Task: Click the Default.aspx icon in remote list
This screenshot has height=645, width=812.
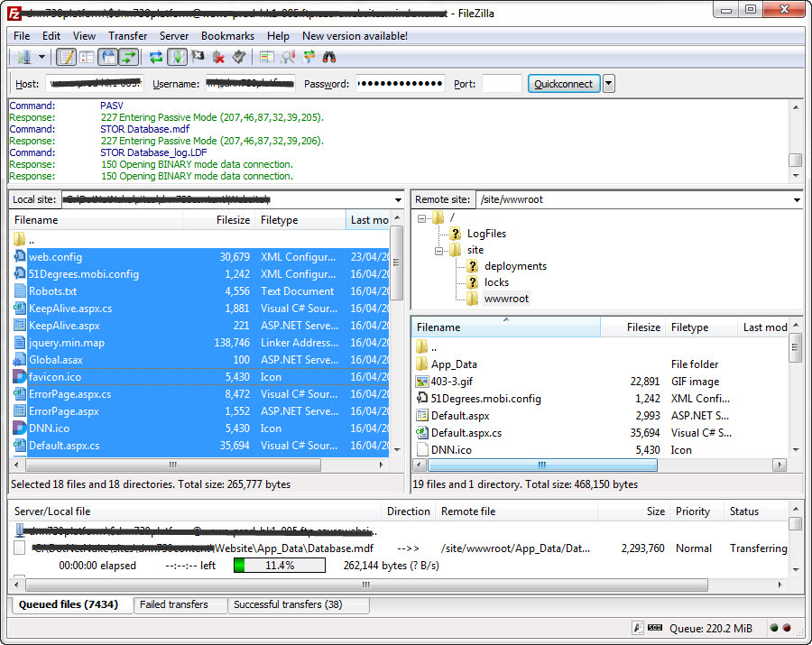Action: point(422,416)
